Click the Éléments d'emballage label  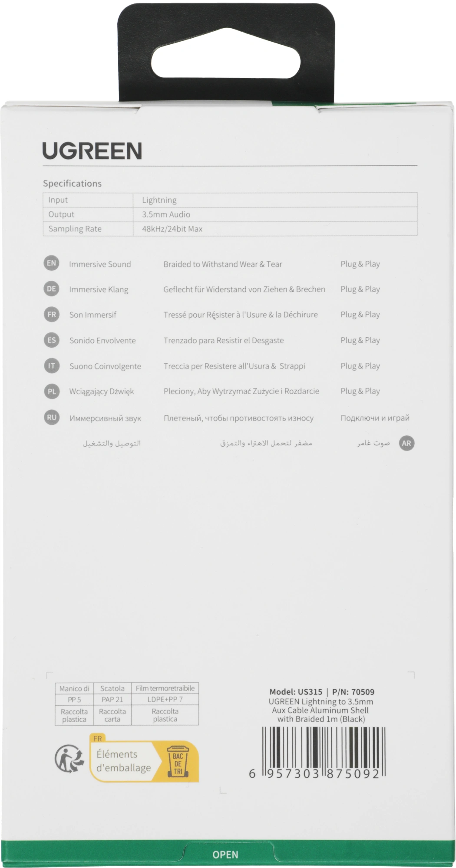(x=123, y=761)
